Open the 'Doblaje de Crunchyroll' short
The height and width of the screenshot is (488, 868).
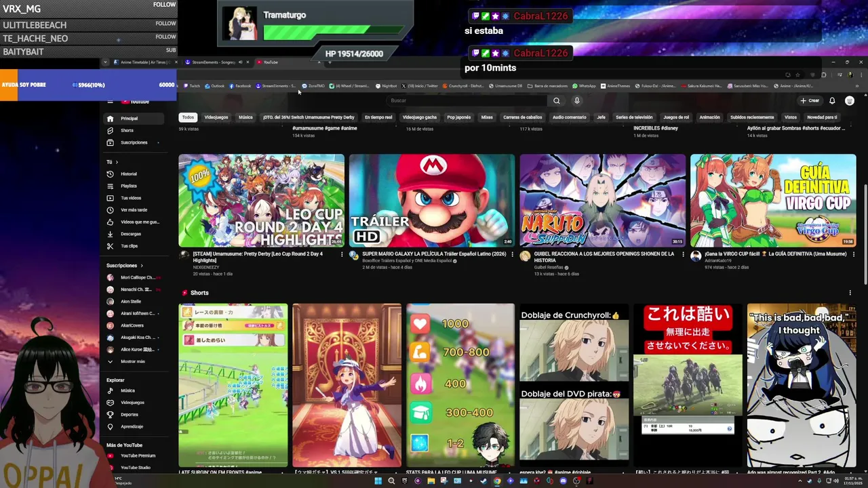pos(574,385)
